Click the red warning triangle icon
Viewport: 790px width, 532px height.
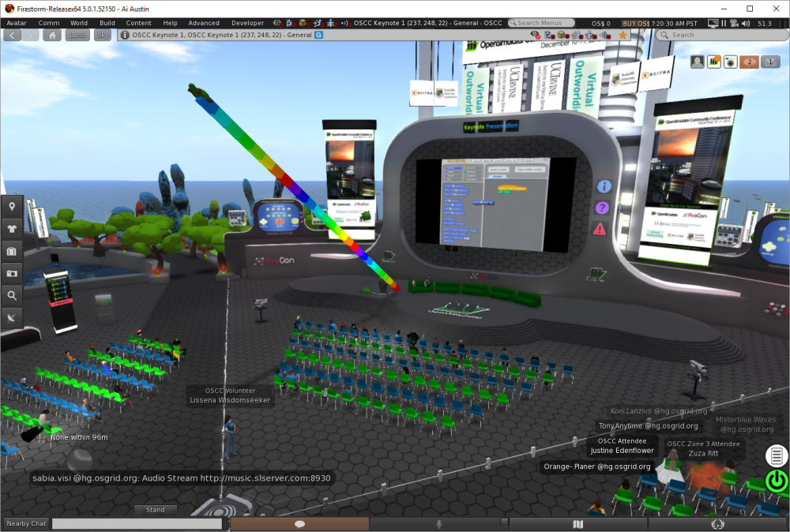point(600,229)
